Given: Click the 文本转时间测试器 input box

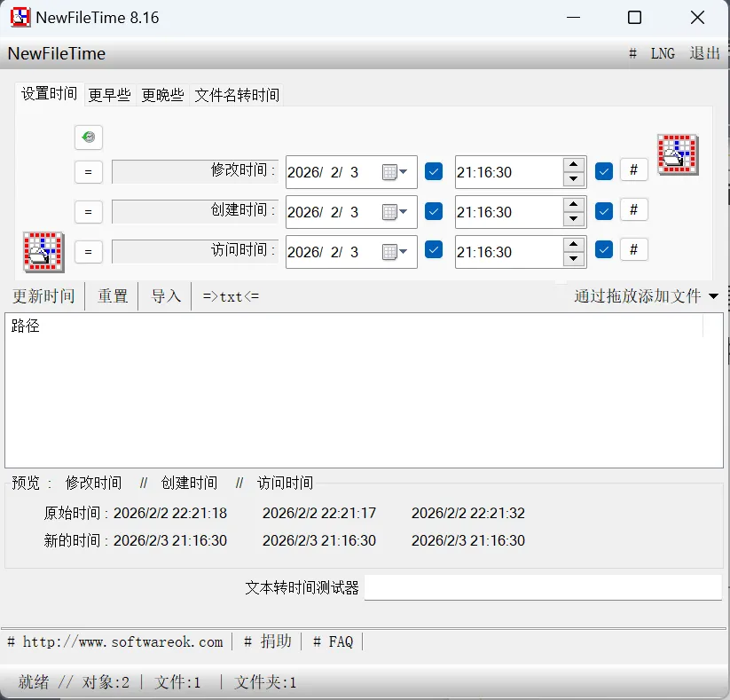Looking at the screenshot, I should pos(543,587).
